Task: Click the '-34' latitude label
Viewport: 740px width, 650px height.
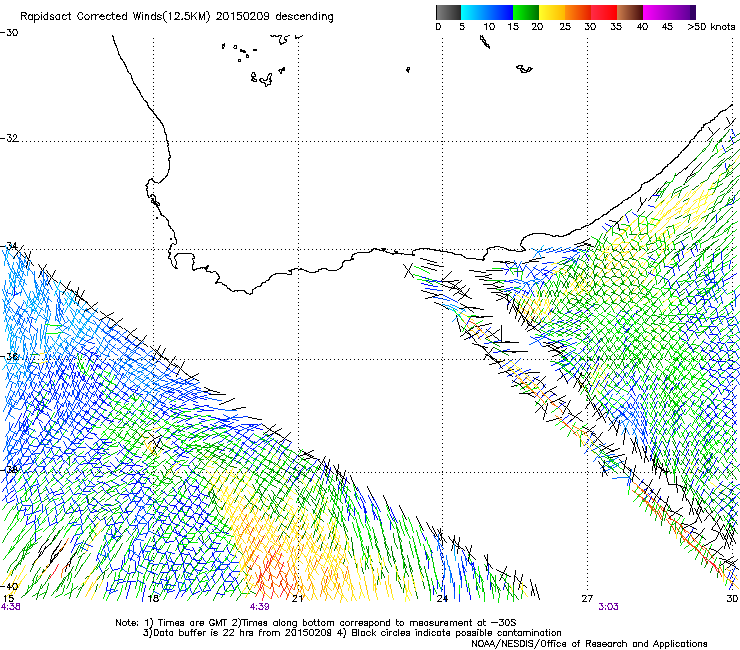Action: pyautogui.click(x=9, y=246)
